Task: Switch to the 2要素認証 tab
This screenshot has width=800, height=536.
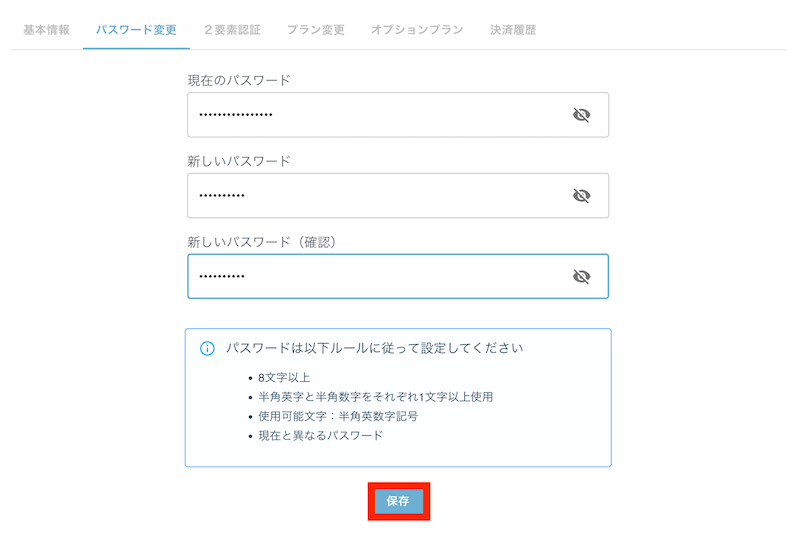Action: 233,30
